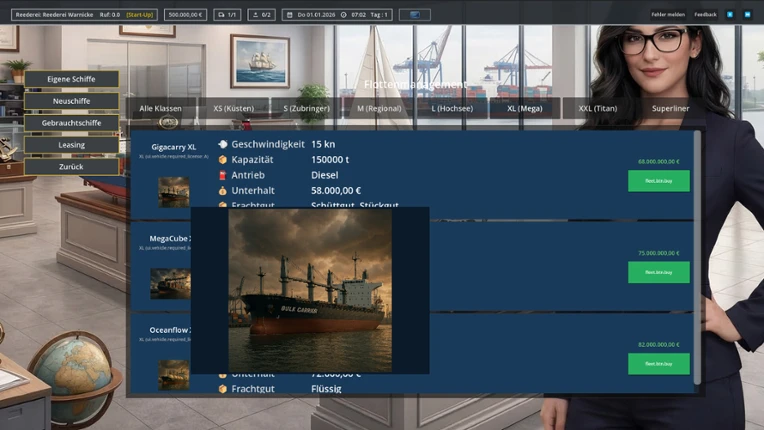Click the blue monitor icon in top bar
This screenshot has height=430, width=764.
pyautogui.click(x=415, y=15)
